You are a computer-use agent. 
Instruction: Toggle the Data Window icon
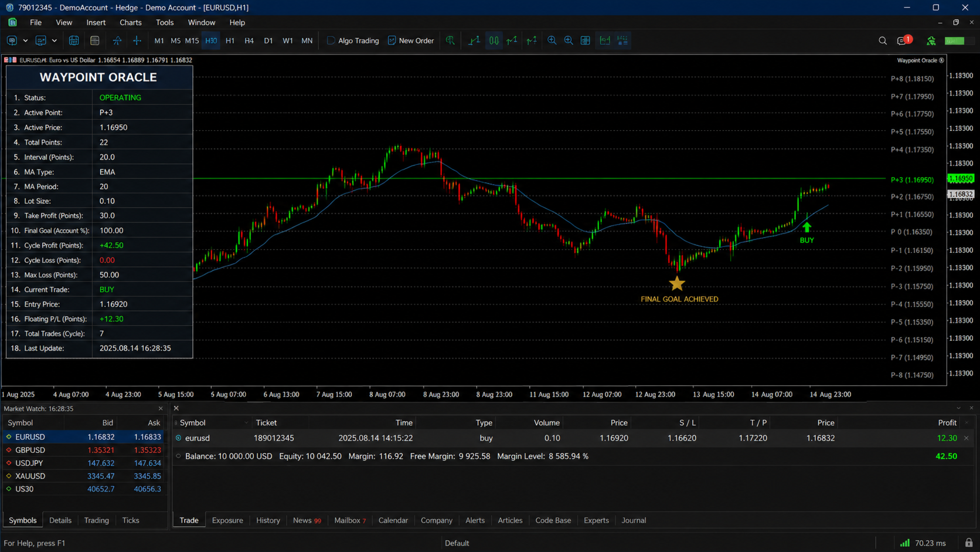[x=95, y=40]
